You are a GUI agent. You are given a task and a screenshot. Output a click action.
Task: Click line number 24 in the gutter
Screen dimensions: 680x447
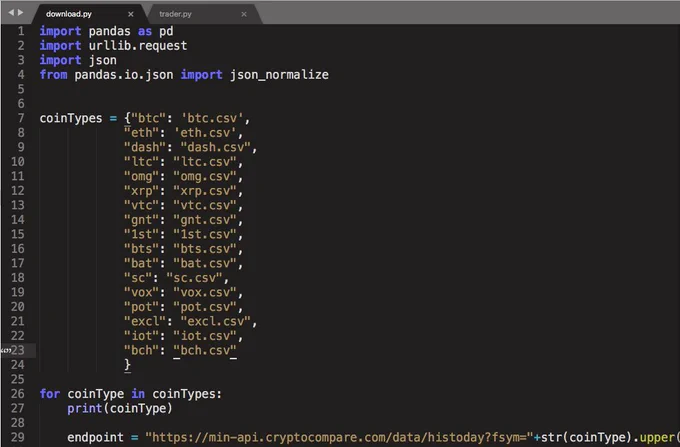point(18,365)
